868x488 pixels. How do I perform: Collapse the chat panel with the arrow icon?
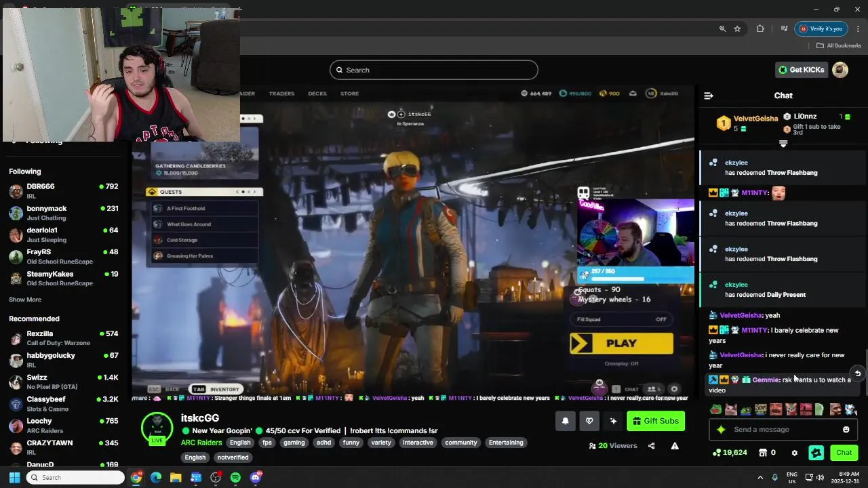click(709, 96)
